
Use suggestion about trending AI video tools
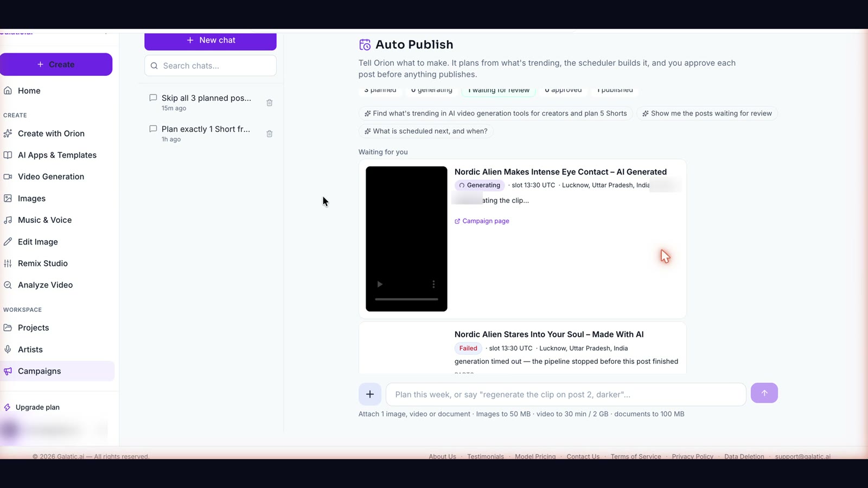click(x=495, y=113)
